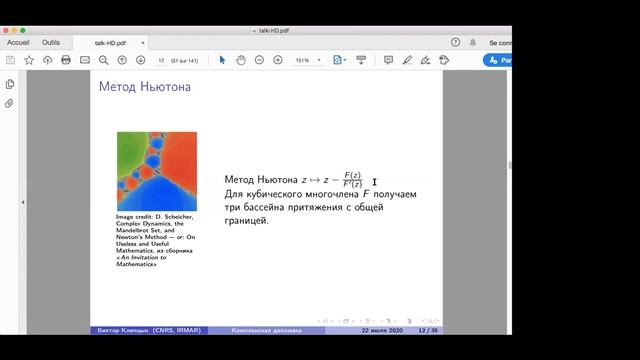Image resolution: width=640 pixels, height=360 pixels.
Task: Select the highlighter pen tool
Action: click(407, 60)
